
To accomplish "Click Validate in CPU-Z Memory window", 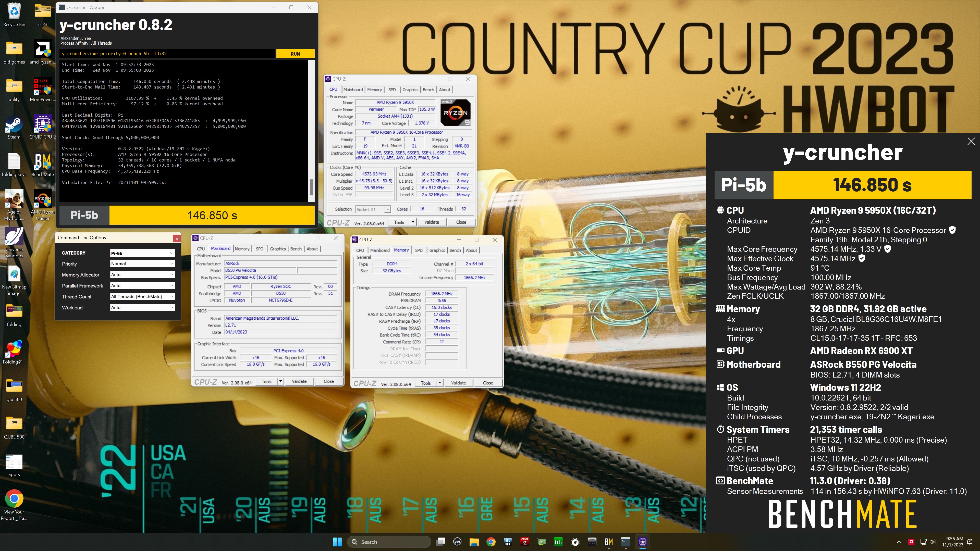I will click(458, 383).
